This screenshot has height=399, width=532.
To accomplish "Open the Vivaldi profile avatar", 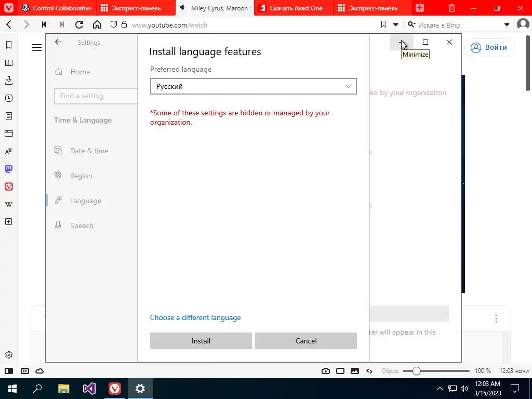I will tap(523, 24).
